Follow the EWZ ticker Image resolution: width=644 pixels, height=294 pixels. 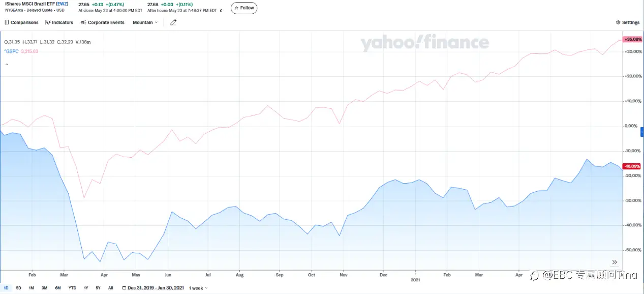244,8
